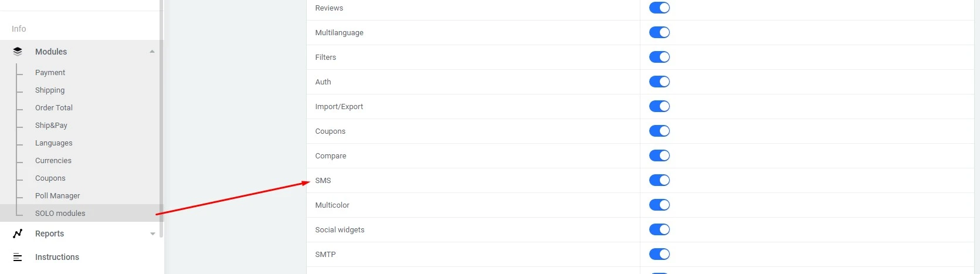980x274 pixels.
Task: Select Currencies in Modules menu
Action: [x=53, y=161]
